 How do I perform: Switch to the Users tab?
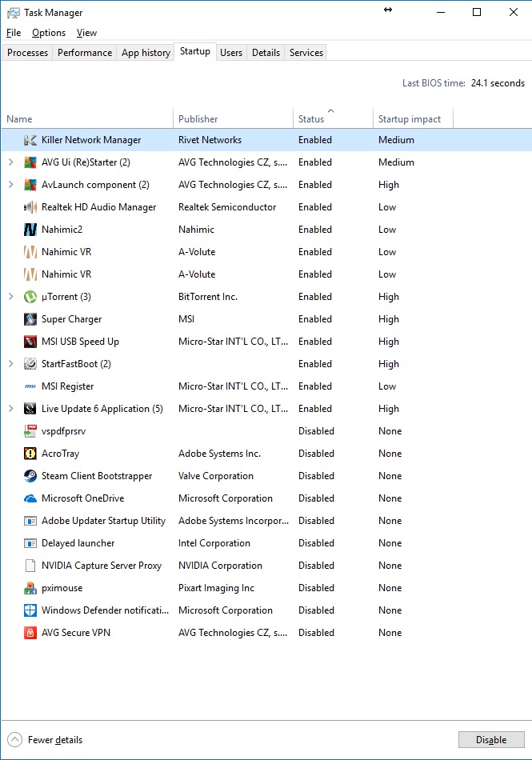231,52
